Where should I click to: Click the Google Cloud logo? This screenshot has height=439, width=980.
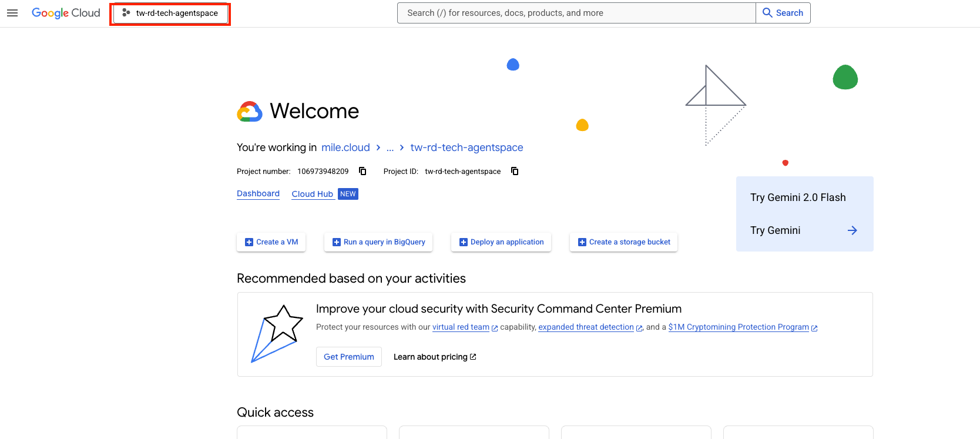(66, 13)
